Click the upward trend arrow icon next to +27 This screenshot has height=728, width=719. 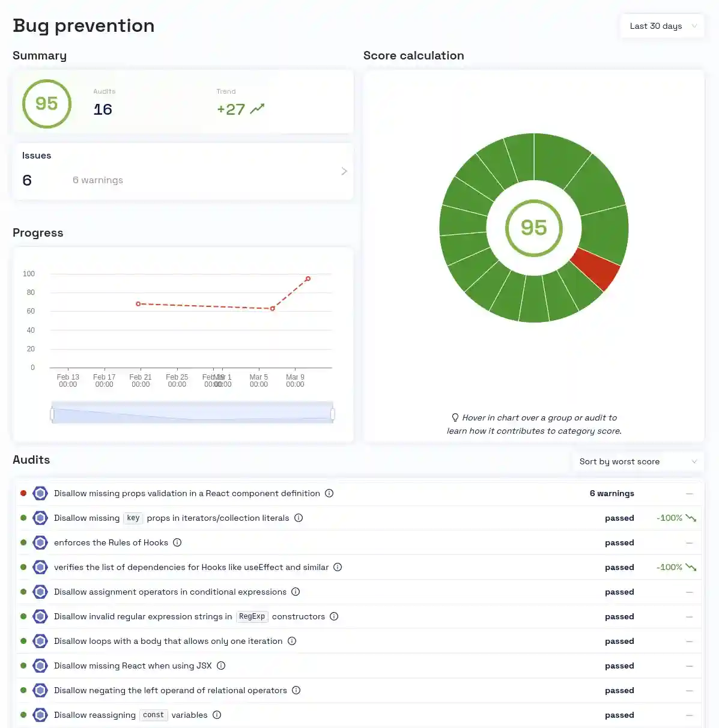[x=257, y=109]
